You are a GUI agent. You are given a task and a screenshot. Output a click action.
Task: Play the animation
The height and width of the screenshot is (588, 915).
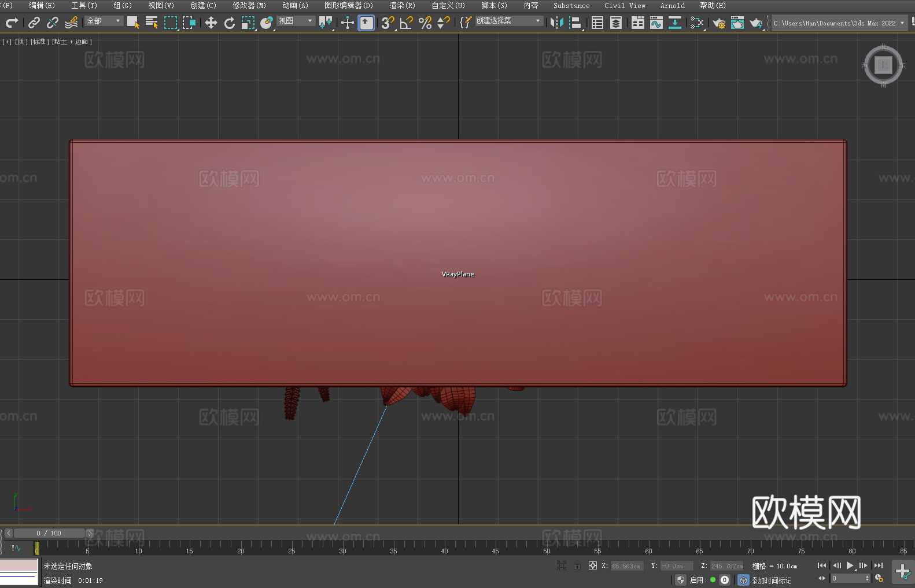tap(850, 565)
